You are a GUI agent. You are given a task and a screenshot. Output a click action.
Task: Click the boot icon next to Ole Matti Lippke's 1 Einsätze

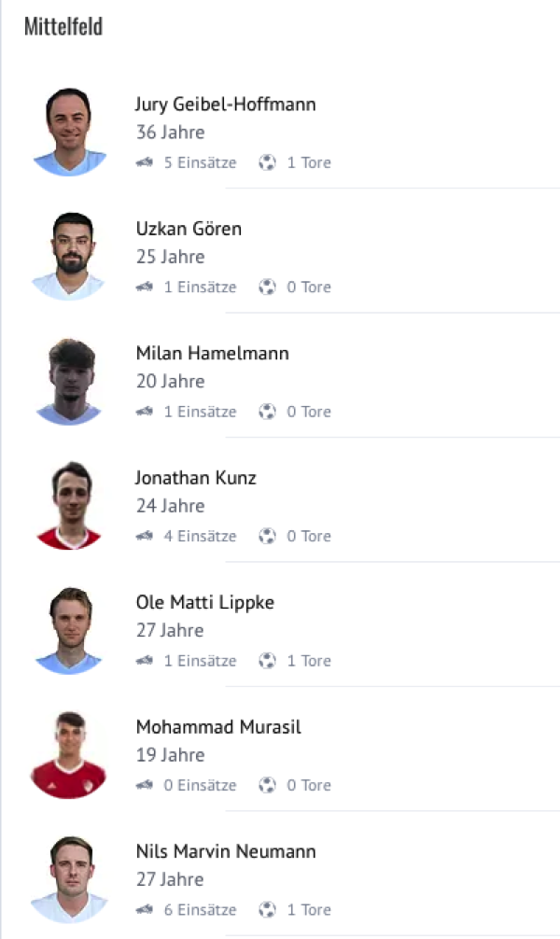click(144, 661)
